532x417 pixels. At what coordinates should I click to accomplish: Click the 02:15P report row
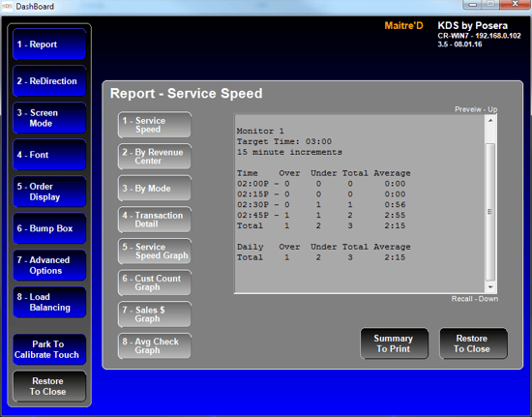pos(321,194)
